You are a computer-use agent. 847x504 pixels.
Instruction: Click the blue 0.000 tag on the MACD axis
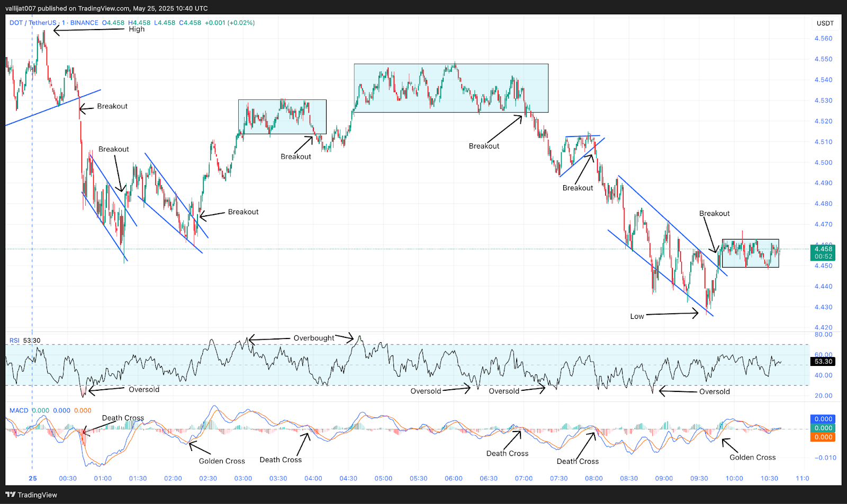823,419
